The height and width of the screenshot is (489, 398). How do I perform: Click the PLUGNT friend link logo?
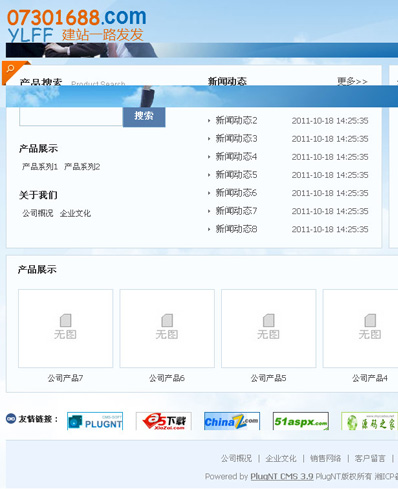[95, 421]
